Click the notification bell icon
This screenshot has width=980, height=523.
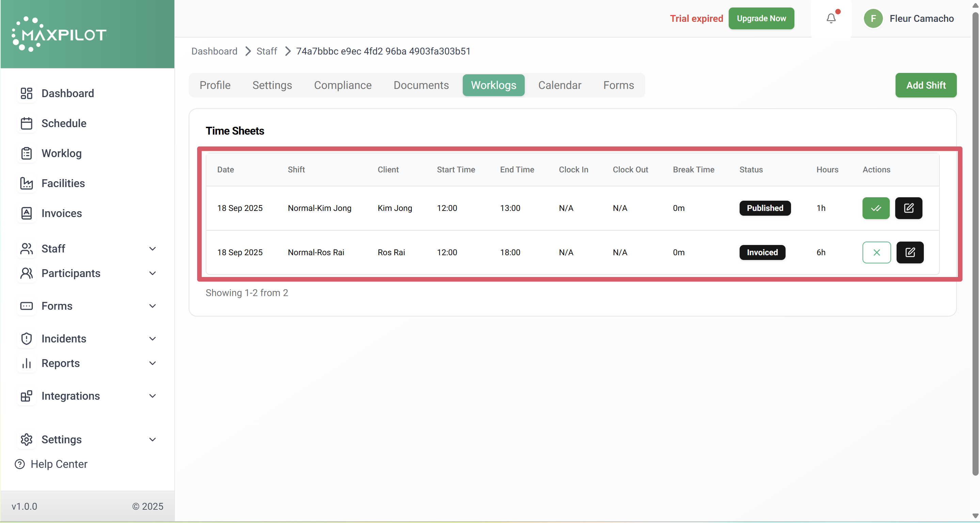pyautogui.click(x=831, y=18)
